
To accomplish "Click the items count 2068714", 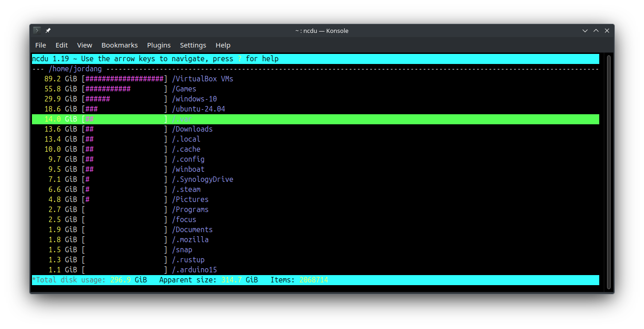I will (x=314, y=280).
